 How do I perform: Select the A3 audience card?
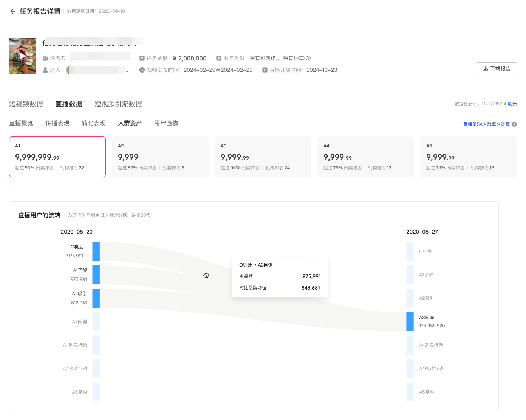click(263, 157)
